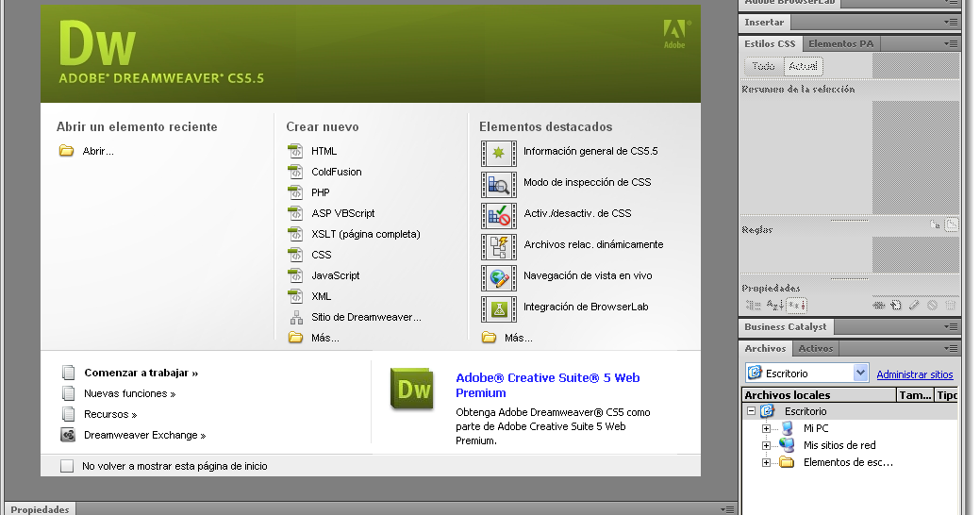Click the Tipo column header
The width and height of the screenshot is (980, 515).
pos(947,395)
